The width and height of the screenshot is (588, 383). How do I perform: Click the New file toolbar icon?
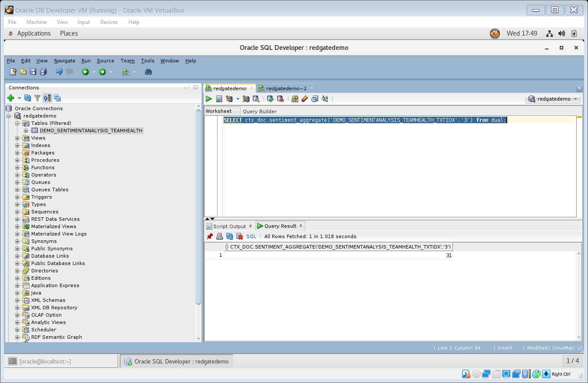click(x=13, y=72)
